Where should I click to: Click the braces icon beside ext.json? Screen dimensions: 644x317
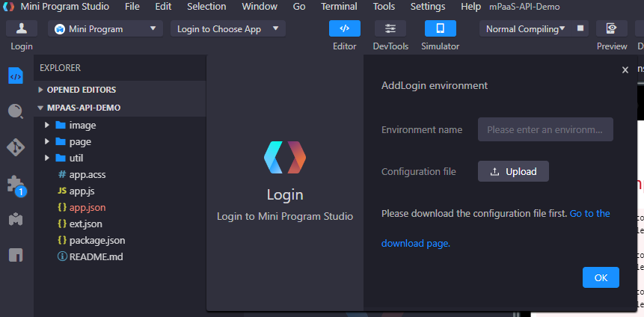tap(62, 224)
